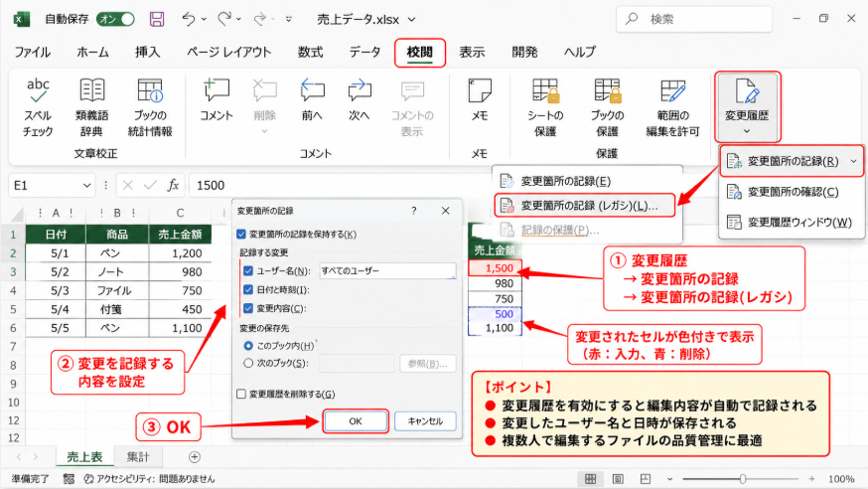This screenshot has height=489, width=868.
Task: Open the quick access toolbar customize dropdown
Action: point(289,20)
